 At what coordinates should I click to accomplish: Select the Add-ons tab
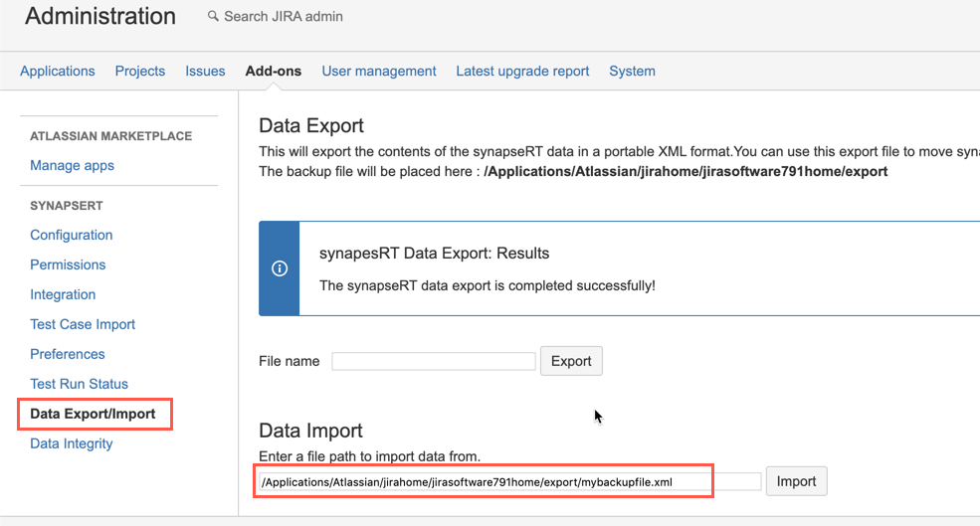point(274,71)
